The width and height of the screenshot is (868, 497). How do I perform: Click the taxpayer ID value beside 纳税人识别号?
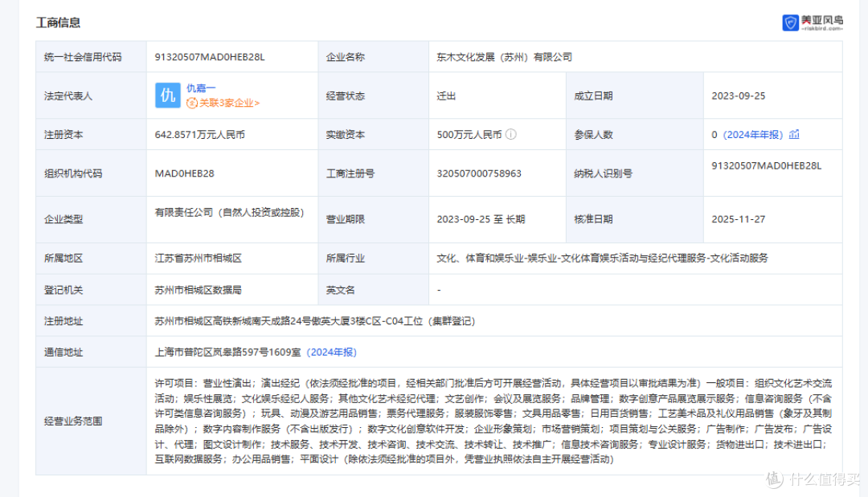767,165
